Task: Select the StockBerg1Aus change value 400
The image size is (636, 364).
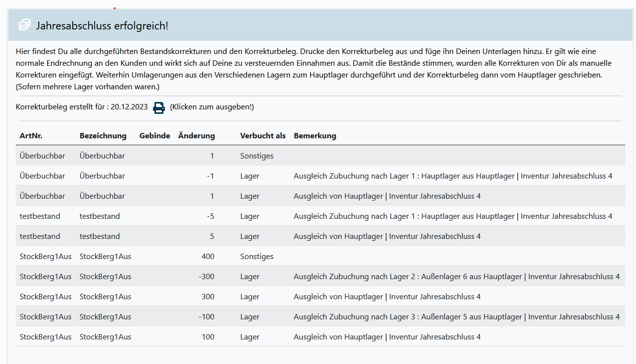Action: 208,257
